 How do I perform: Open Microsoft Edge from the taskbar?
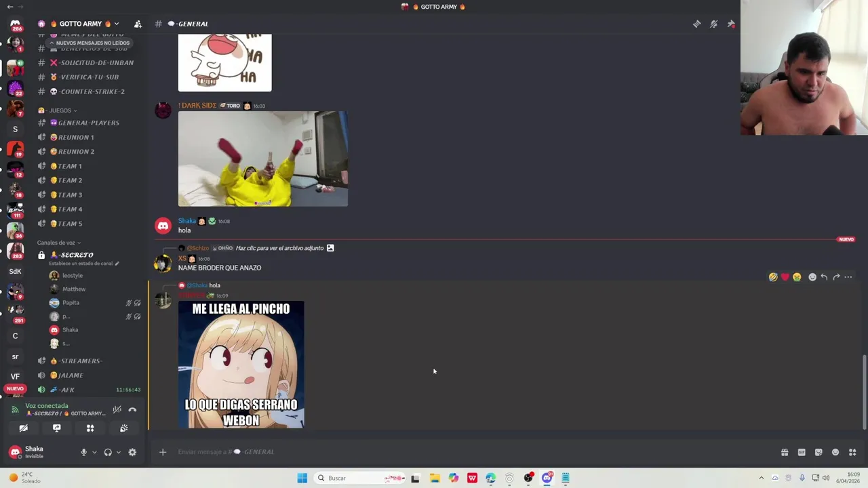point(490,478)
